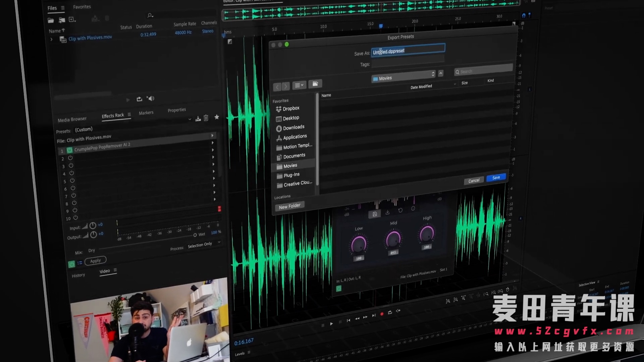
Task: Switch to the Markers tab
Action: [x=146, y=113]
